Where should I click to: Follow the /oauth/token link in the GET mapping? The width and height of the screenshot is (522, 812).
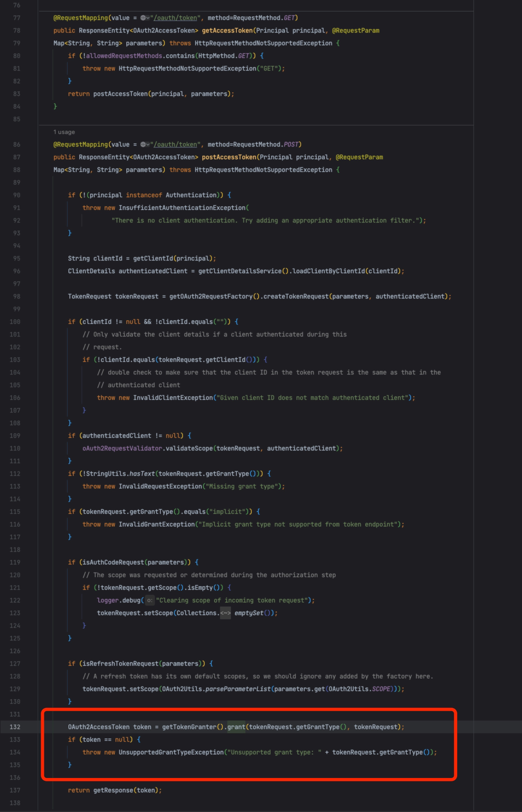175,18
